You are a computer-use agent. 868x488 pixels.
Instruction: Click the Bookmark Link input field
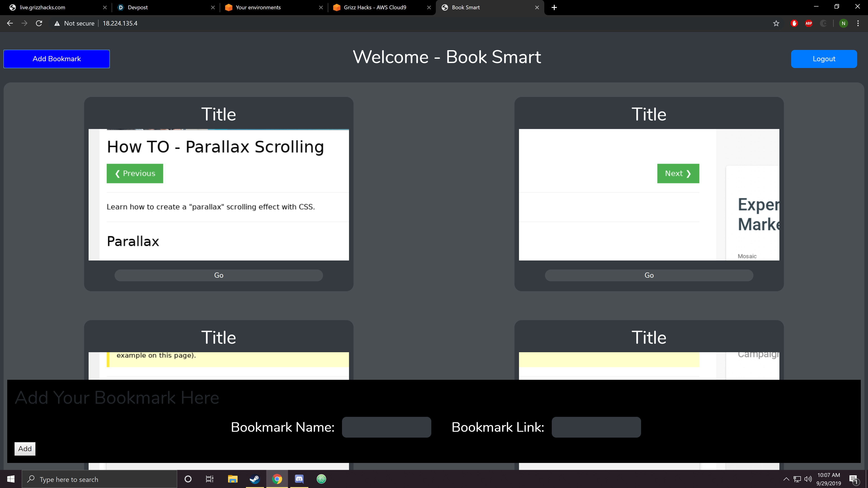[x=596, y=427]
